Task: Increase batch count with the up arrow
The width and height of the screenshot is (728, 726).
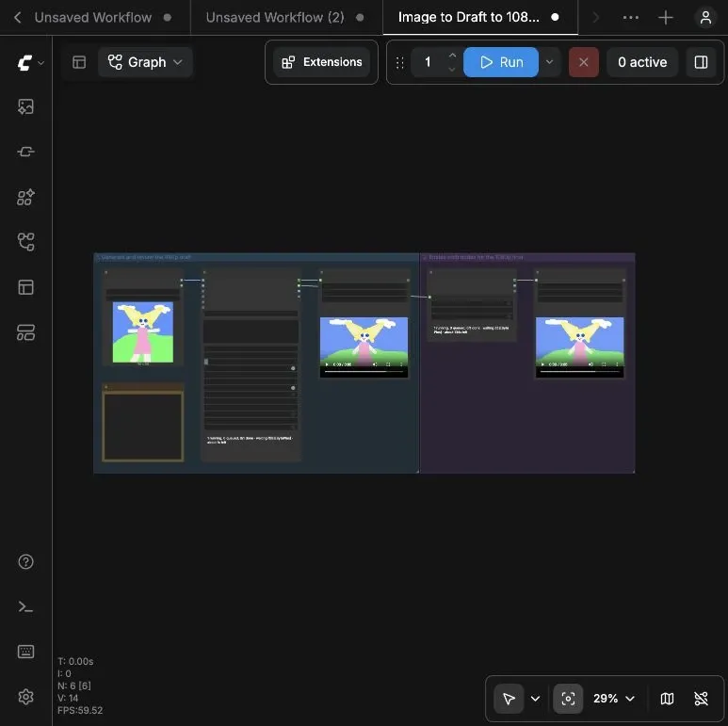Action: click(452, 56)
